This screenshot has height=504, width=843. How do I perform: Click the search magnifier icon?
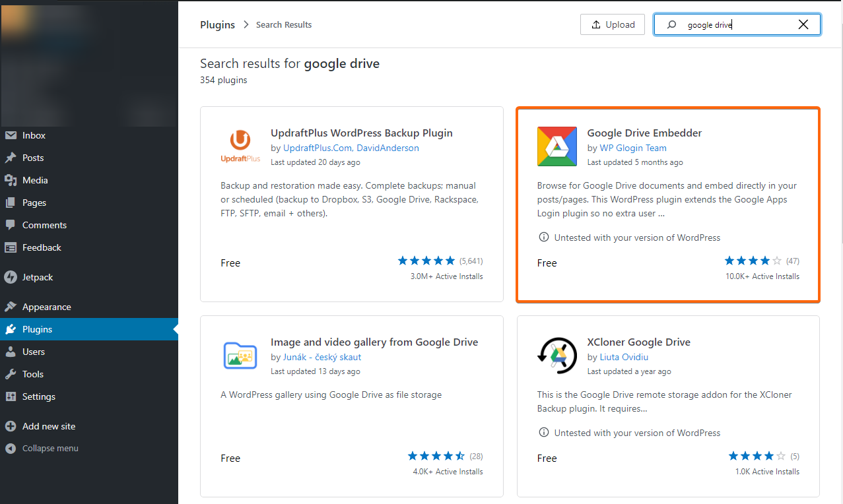click(671, 24)
